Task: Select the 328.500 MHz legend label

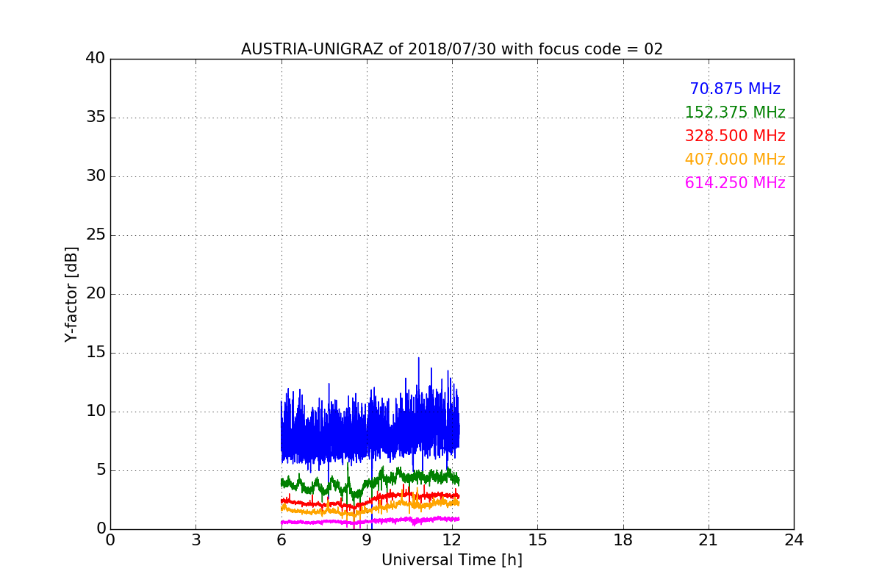Action: coord(735,136)
